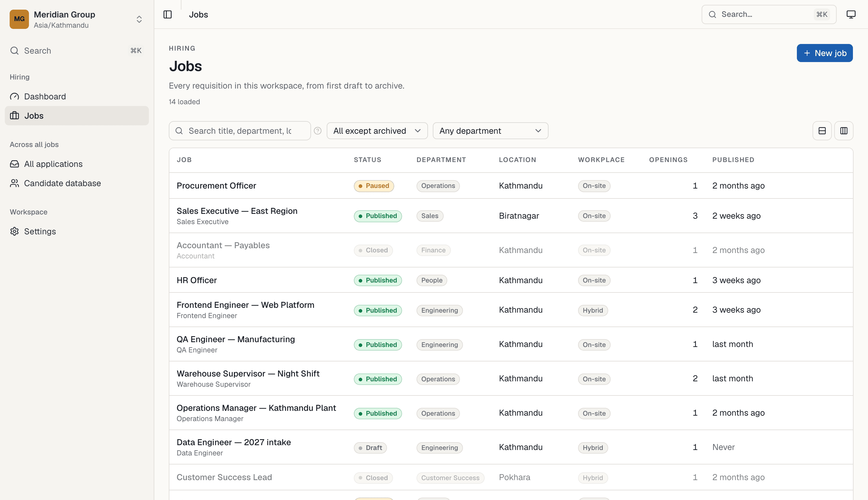
Task: Click the monitor theme icon in top bar
Action: coord(851,14)
